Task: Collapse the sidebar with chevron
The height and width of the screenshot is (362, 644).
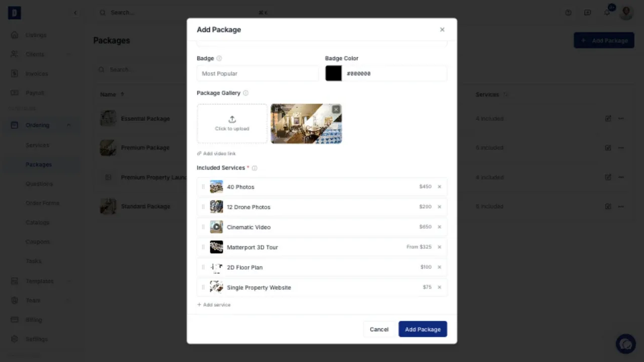Action: [x=75, y=13]
